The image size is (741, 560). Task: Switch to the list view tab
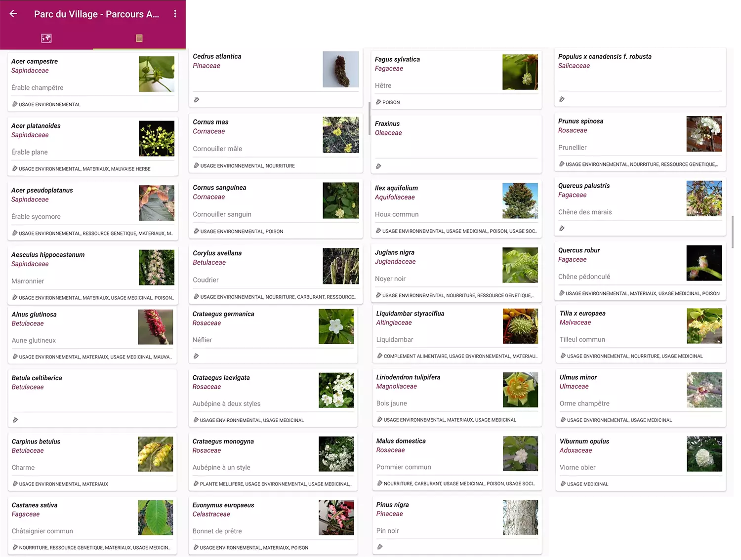pyautogui.click(x=139, y=38)
